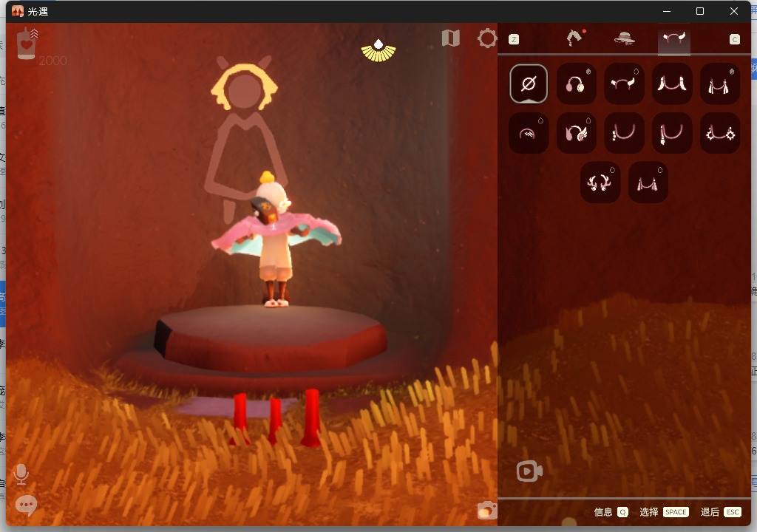Switch to the hairstyle category tab
Viewport: 757px width, 532px height.
tap(575, 38)
